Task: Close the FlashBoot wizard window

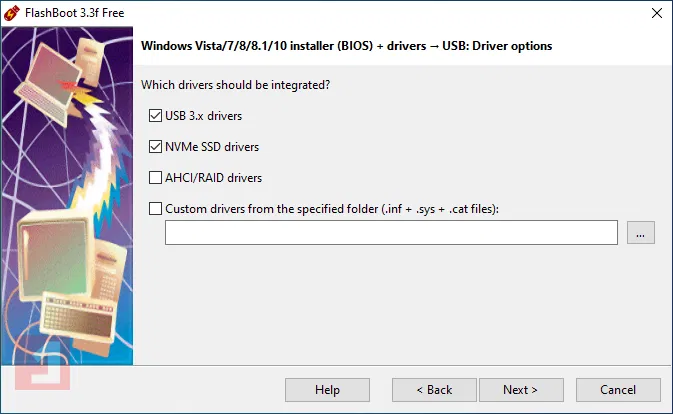Action: coord(655,13)
